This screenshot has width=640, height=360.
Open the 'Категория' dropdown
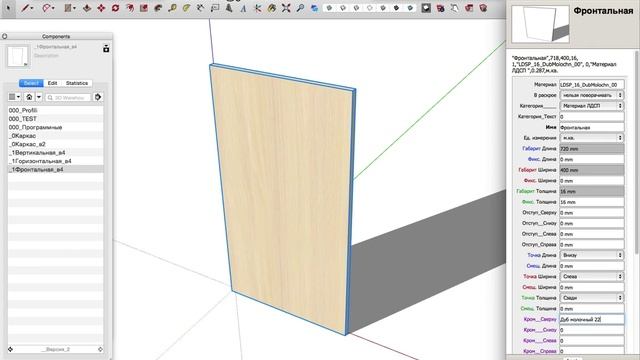pyautogui.click(x=591, y=106)
